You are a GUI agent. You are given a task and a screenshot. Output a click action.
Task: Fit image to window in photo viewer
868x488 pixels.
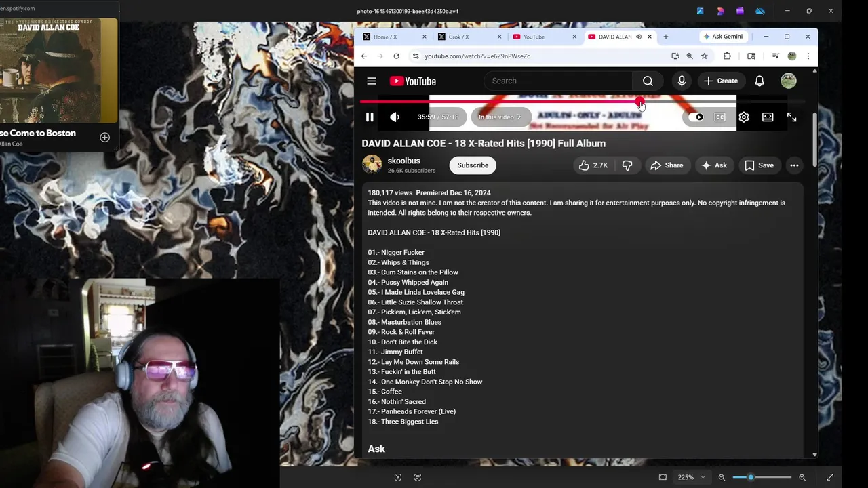(663, 477)
